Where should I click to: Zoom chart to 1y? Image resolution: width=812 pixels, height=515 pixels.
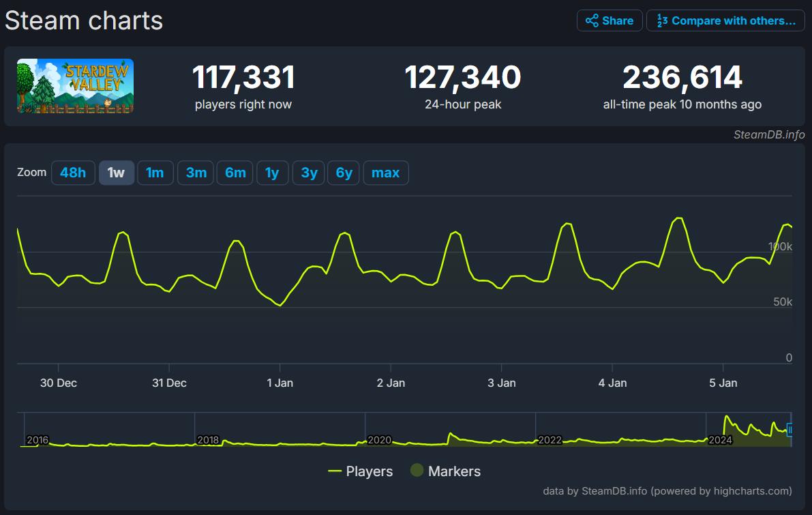(x=272, y=173)
